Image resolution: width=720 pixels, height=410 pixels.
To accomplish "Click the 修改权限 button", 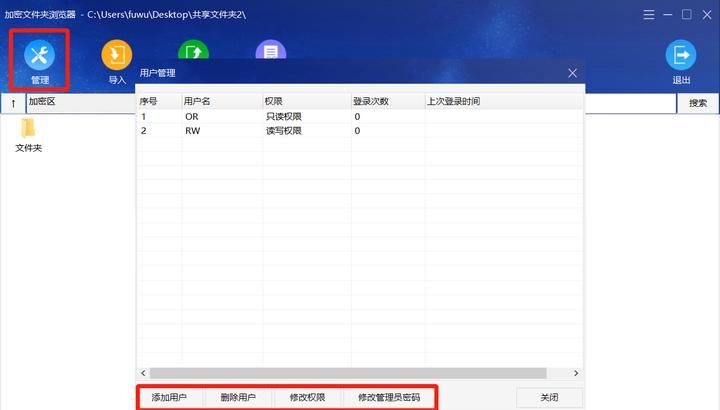I will (307, 398).
